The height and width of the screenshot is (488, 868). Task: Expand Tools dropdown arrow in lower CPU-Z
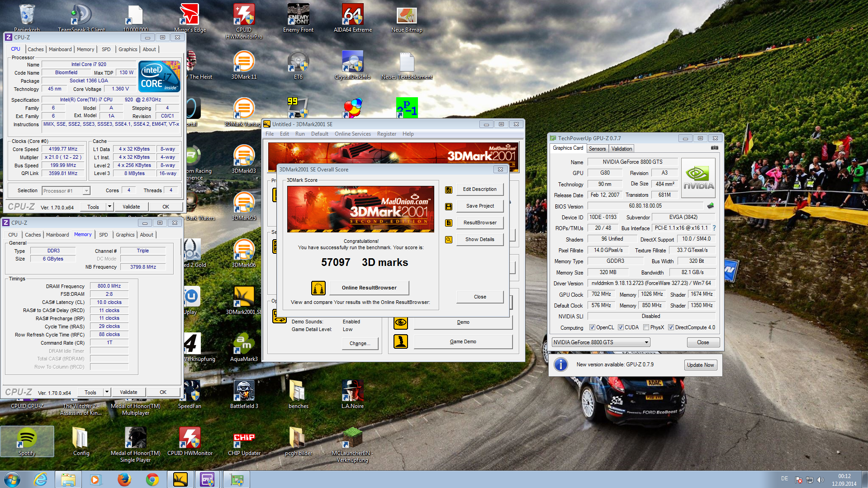pyautogui.click(x=106, y=392)
